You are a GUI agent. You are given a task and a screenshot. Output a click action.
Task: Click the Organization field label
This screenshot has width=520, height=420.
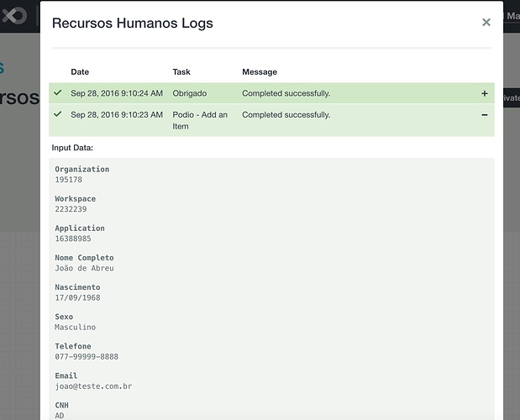click(82, 169)
